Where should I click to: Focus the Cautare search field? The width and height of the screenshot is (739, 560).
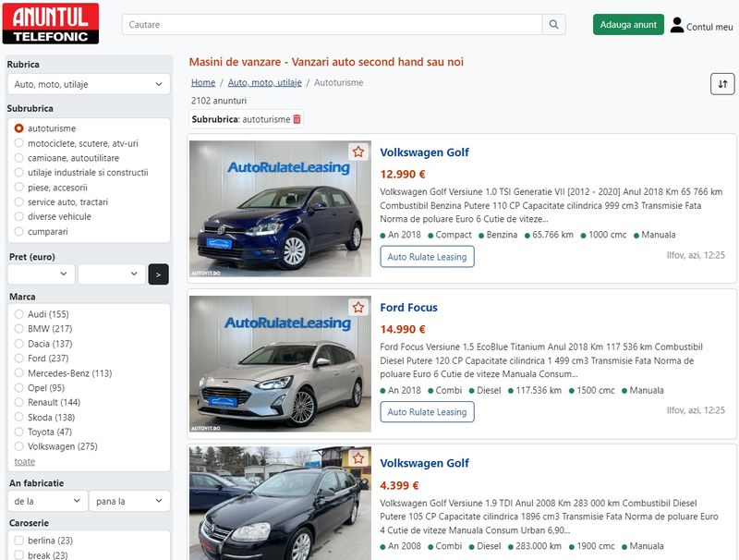tap(333, 25)
